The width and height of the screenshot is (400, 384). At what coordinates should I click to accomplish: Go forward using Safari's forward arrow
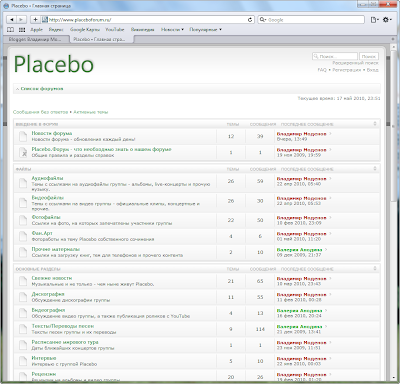(x=21, y=20)
